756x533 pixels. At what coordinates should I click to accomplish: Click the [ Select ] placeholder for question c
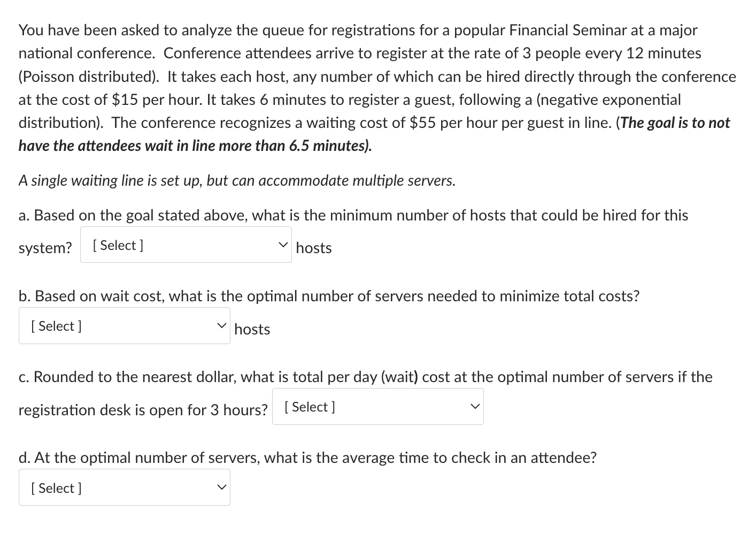click(x=309, y=406)
